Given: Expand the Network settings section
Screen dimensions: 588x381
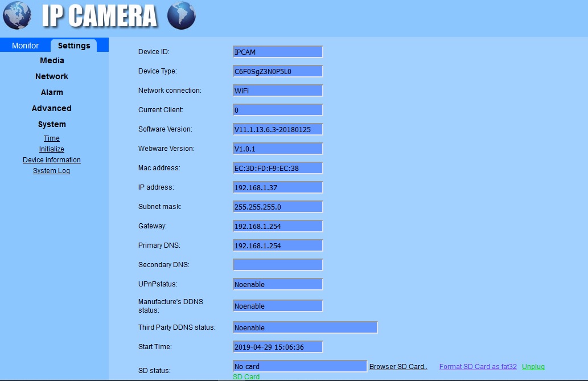Looking at the screenshot, I should (x=52, y=76).
